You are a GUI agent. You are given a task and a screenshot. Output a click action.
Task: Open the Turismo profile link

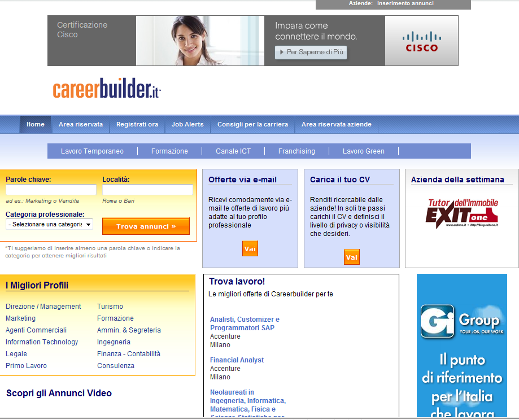[x=110, y=307]
